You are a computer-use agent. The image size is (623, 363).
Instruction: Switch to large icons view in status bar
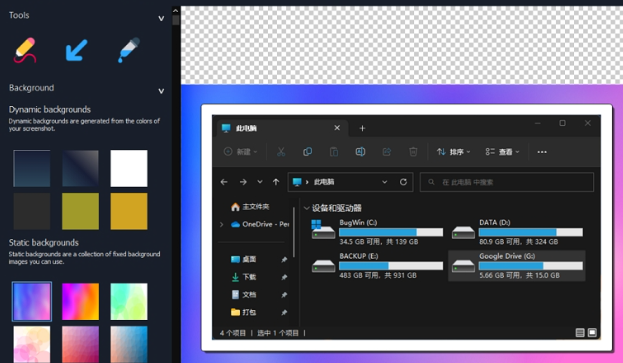[592, 333]
